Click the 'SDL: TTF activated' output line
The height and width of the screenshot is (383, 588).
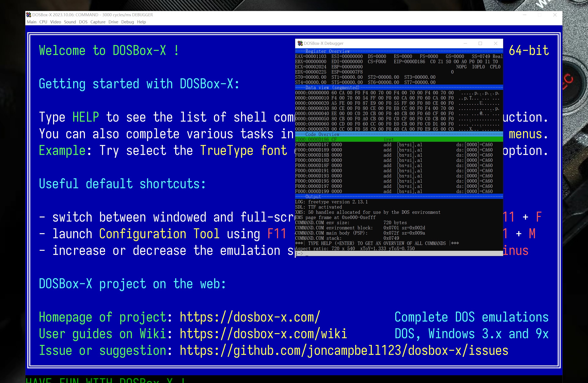pyautogui.click(x=318, y=207)
